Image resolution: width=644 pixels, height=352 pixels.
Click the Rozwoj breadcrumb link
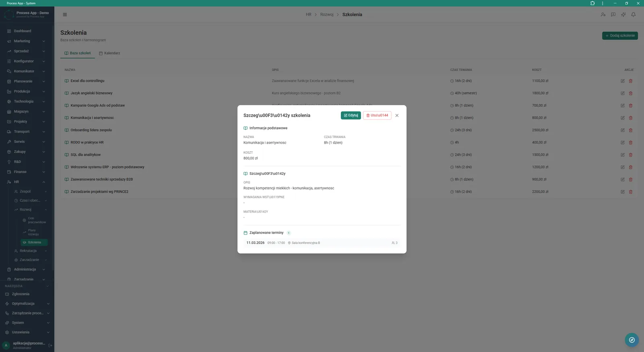(327, 14)
